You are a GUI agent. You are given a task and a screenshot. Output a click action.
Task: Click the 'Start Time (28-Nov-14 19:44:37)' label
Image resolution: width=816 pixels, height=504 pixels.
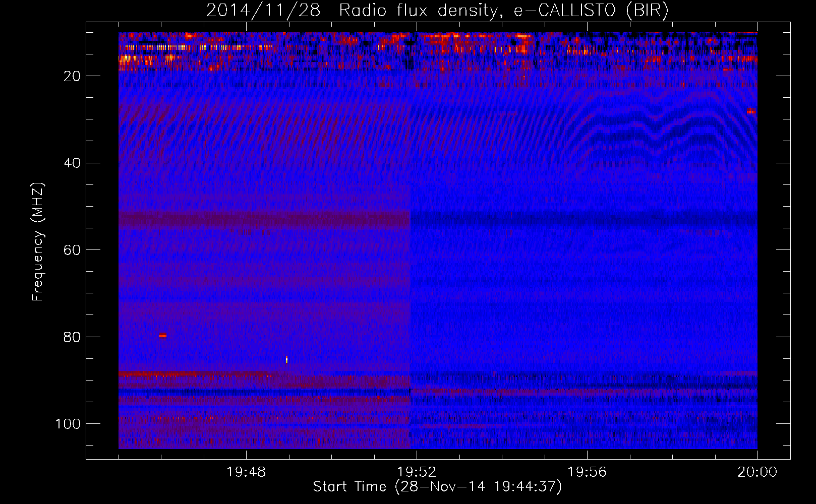437,487
